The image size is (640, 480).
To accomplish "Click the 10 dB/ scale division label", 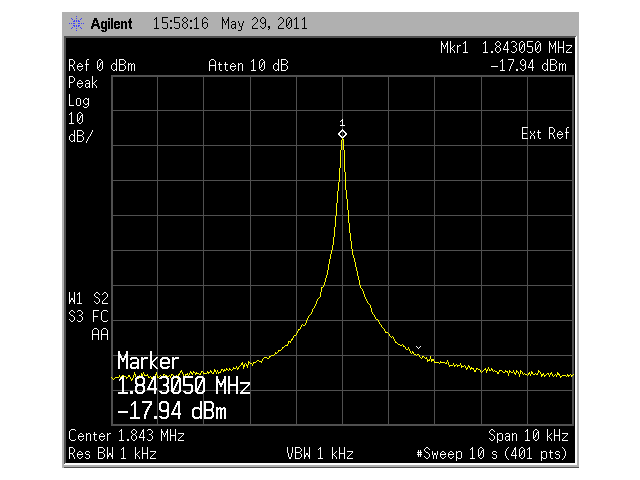I will click(x=80, y=127).
